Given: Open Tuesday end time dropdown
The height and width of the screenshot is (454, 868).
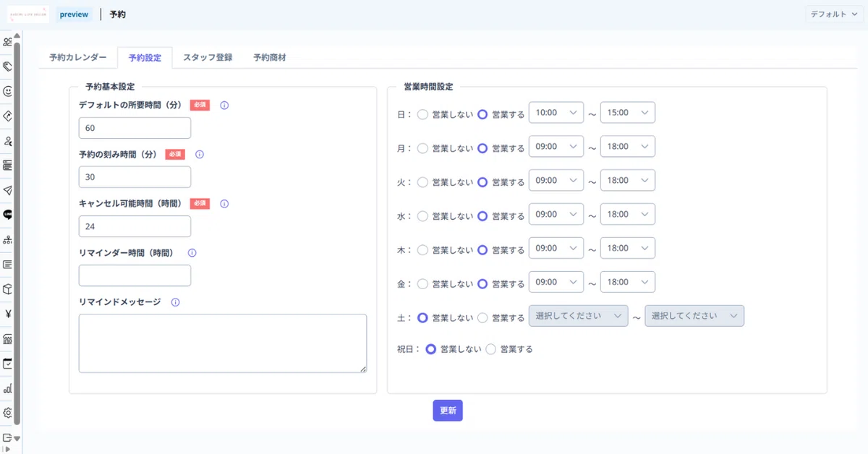Looking at the screenshot, I should 628,180.
